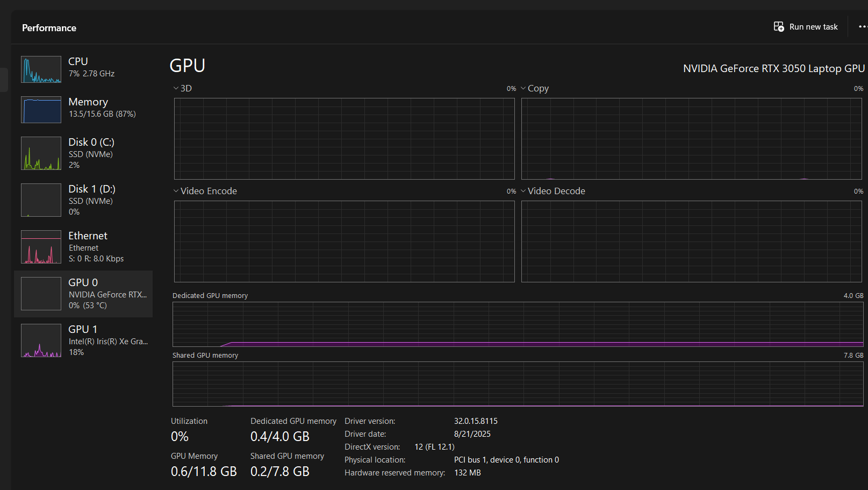Screen dimensions: 868x490
Task: Click the GPU 0 NVIDIA graph icon
Action: pyautogui.click(x=41, y=294)
